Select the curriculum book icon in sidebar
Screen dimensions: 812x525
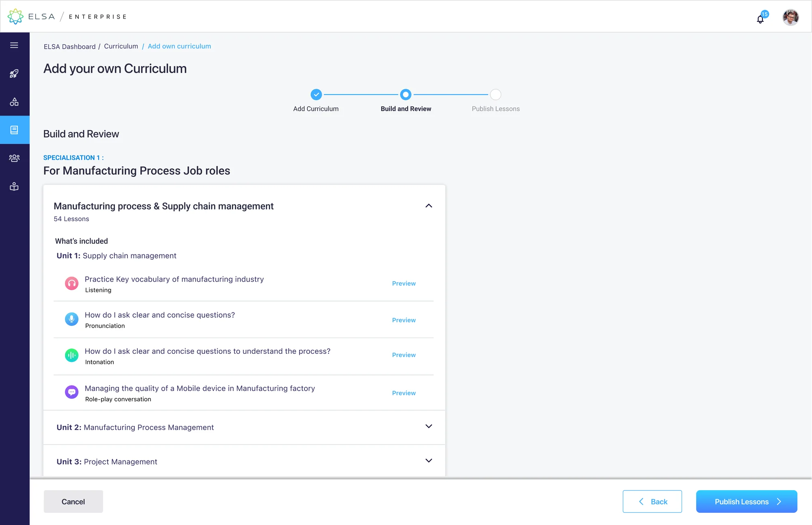tap(15, 130)
